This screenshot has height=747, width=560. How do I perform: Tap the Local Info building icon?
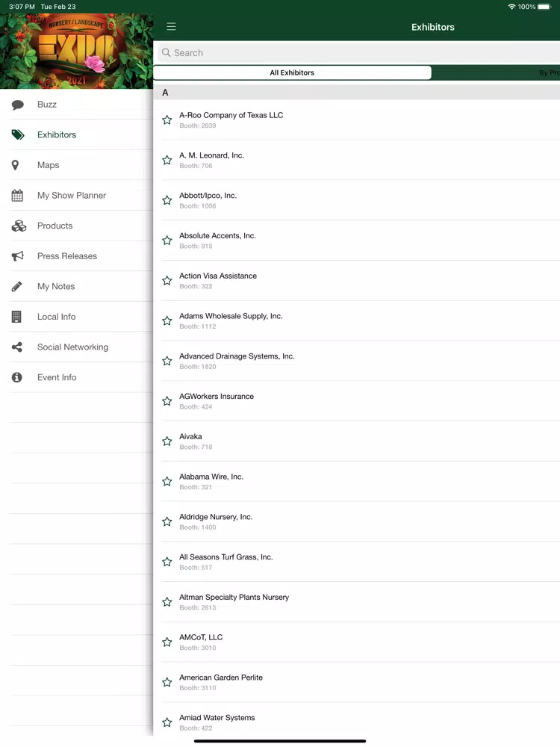coord(16,317)
